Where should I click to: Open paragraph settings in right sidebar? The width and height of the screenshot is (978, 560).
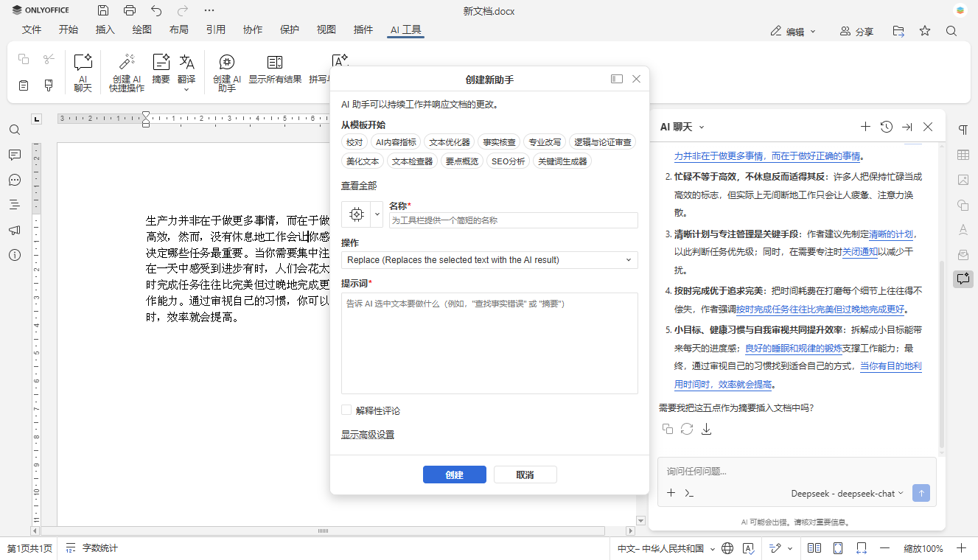coord(963,130)
